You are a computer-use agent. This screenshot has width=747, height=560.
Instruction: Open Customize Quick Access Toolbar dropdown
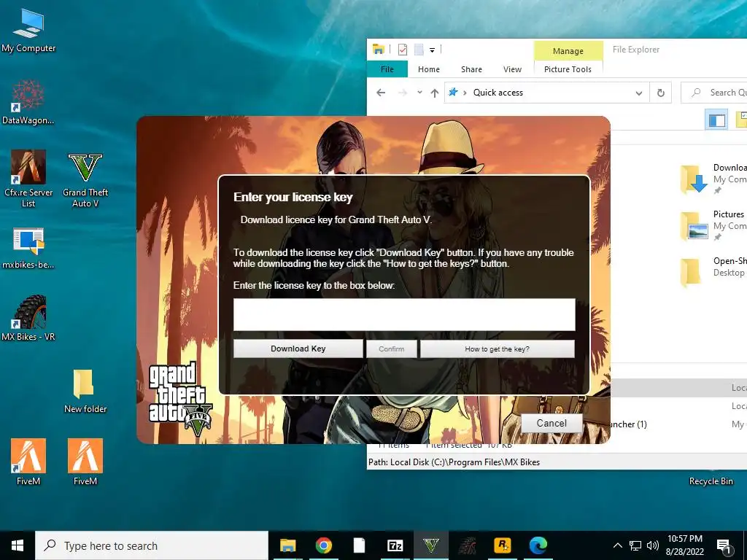click(432, 50)
